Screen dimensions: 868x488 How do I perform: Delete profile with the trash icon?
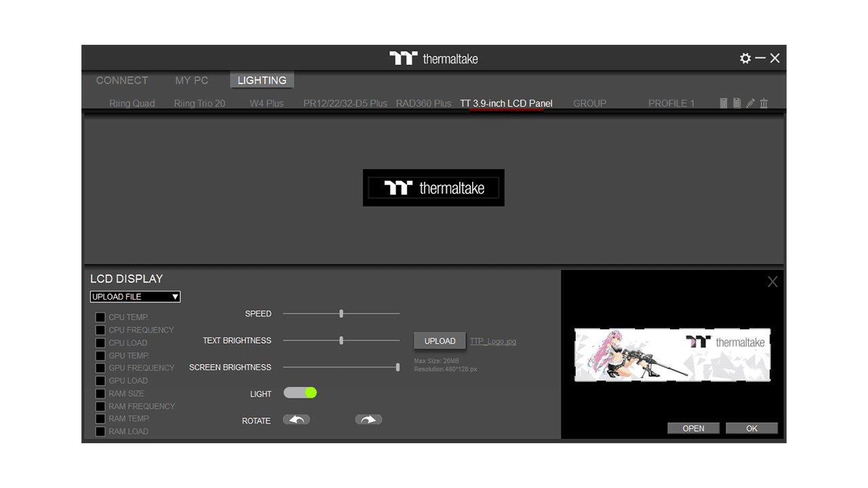[x=764, y=103]
